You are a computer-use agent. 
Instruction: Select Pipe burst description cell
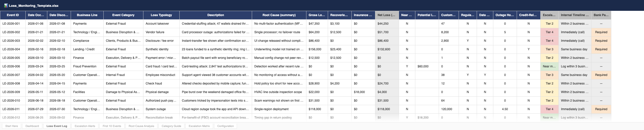(216, 92)
